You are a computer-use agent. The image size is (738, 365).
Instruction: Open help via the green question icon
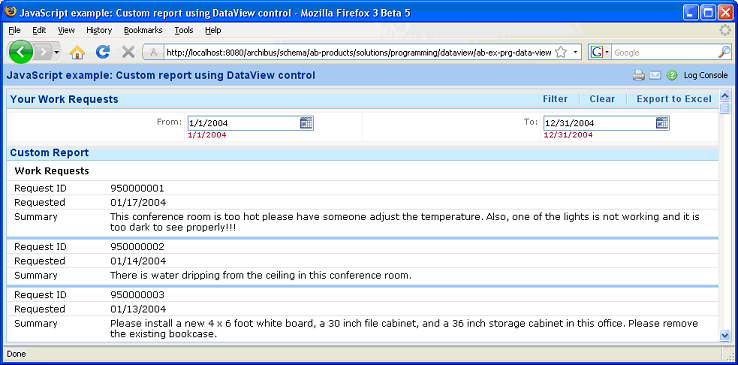click(672, 75)
